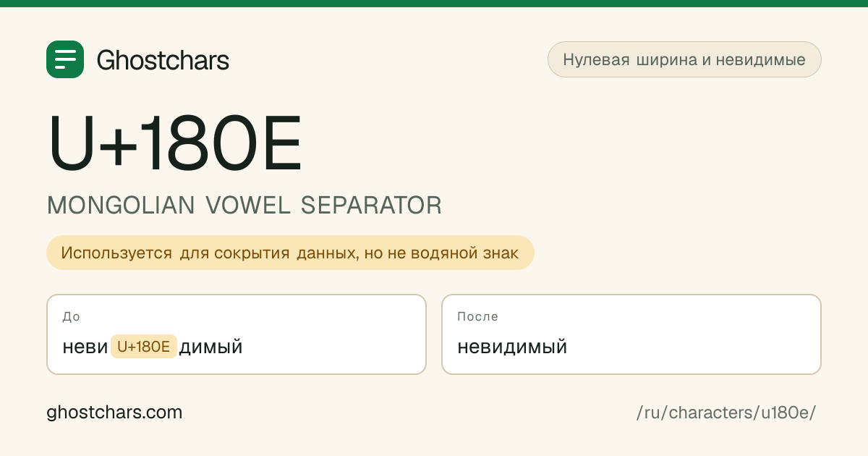Screen dimensions: 868x456
Task: Click the Ghostchars brand name
Action: coord(163,60)
